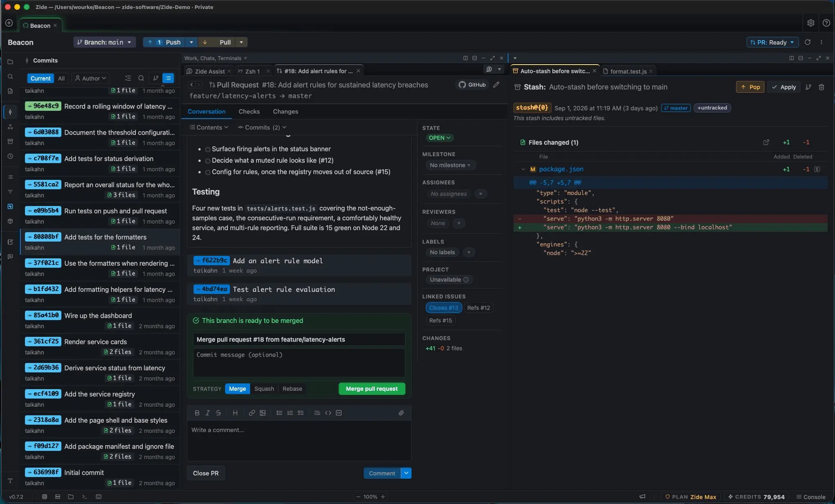Pop the stash

(750, 87)
